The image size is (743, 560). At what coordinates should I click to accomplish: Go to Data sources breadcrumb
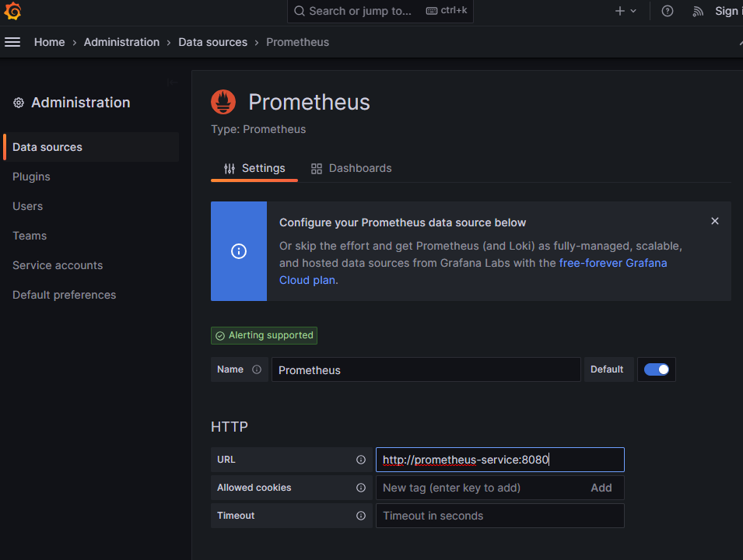pyautogui.click(x=212, y=42)
